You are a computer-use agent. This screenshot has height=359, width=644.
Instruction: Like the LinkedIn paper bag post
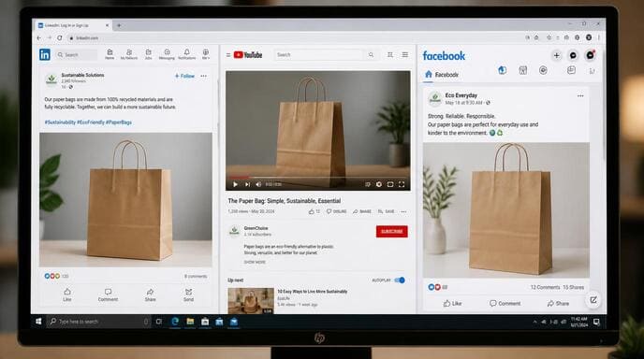point(67,294)
